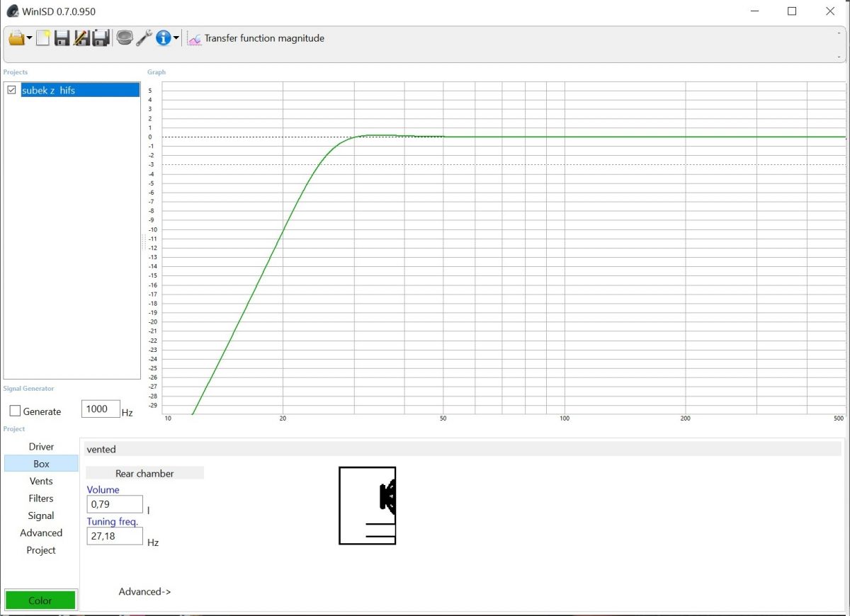Image resolution: width=850 pixels, height=616 pixels.
Task: Click the Volume label
Action: 103,490
